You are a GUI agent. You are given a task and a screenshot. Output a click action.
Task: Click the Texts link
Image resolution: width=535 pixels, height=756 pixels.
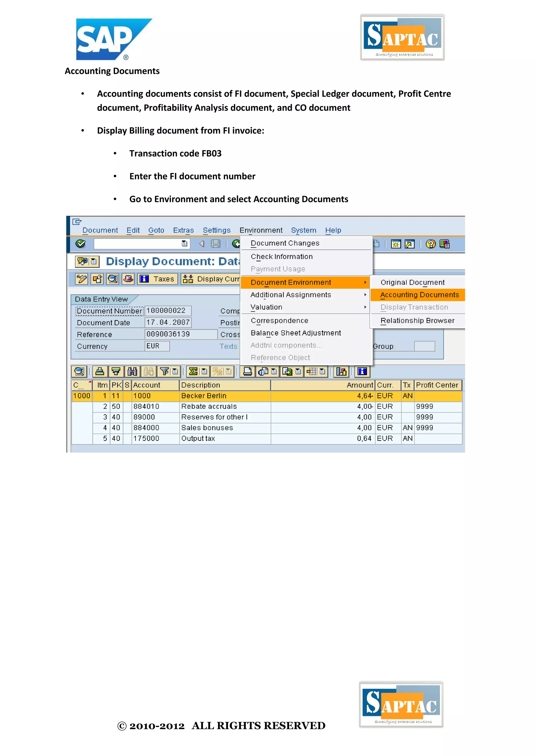click(228, 347)
